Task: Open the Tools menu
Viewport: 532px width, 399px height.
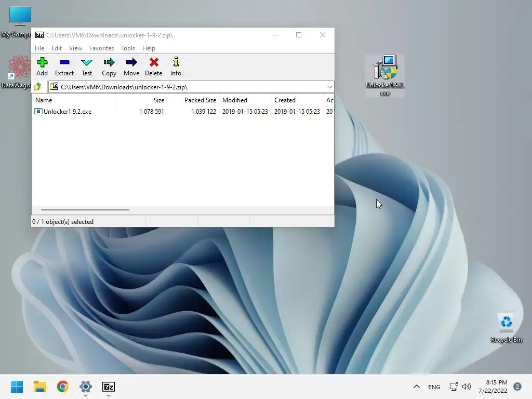Action: pyautogui.click(x=128, y=48)
